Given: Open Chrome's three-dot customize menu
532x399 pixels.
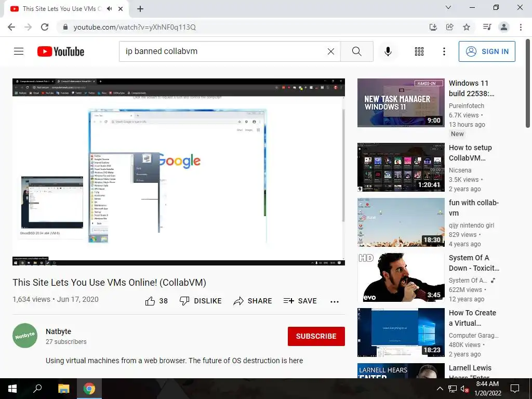Looking at the screenshot, I should (521, 27).
